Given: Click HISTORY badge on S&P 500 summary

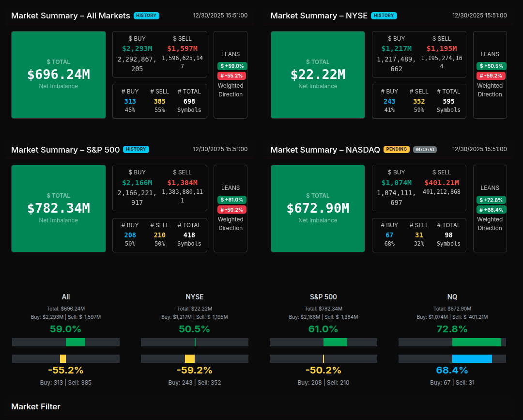Looking at the screenshot, I should click(136, 149).
